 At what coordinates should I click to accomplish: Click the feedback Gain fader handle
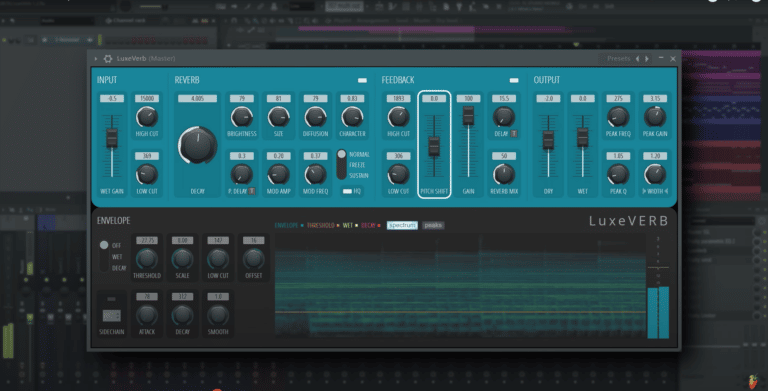tap(468, 115)
